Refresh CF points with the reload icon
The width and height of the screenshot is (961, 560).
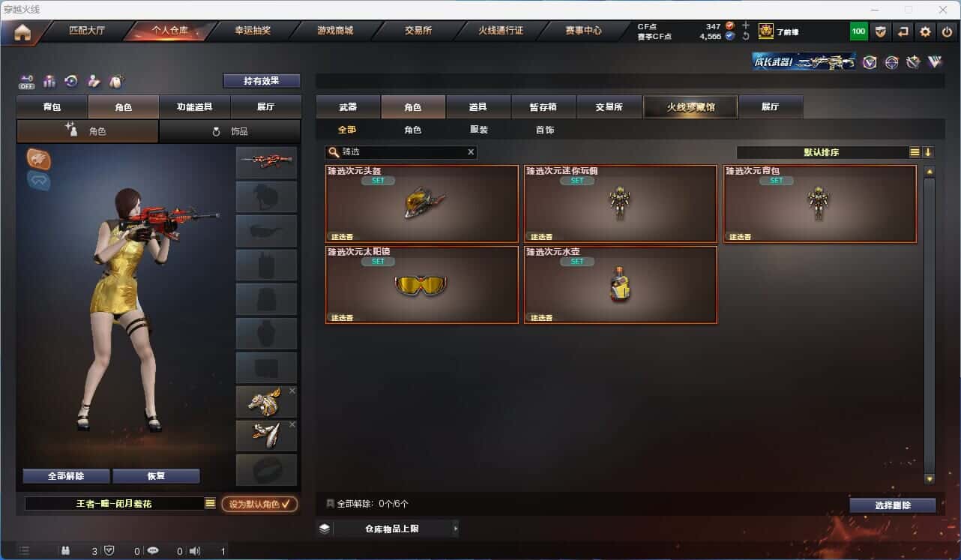[746, 36]
